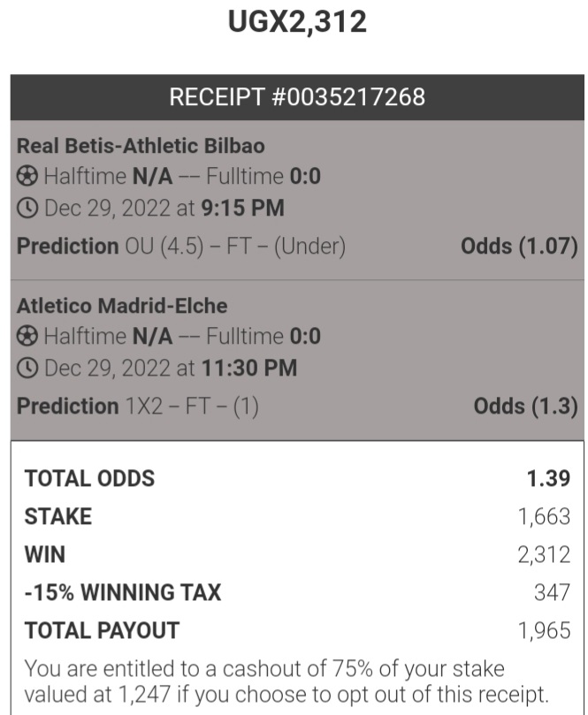The image size is (588, 715).
Task: Click the clock icon beside 11:30 PM kickoff
Action: pos(27,369)
